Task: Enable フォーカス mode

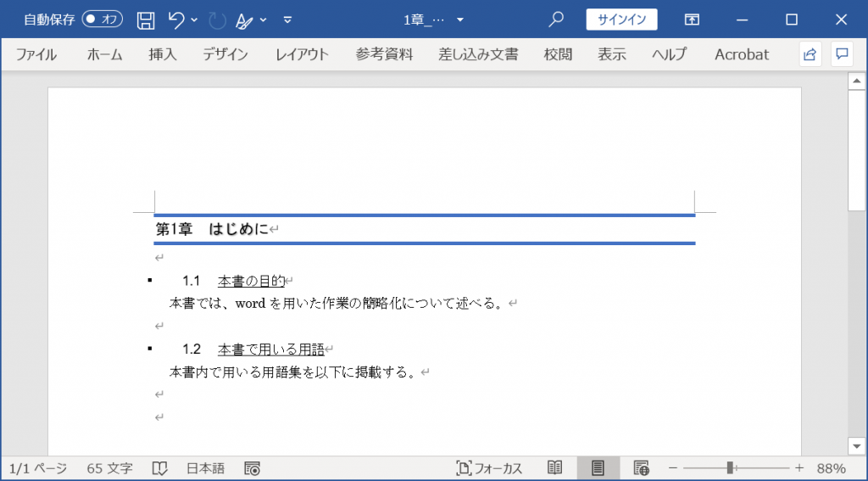Action: (489, 469)
